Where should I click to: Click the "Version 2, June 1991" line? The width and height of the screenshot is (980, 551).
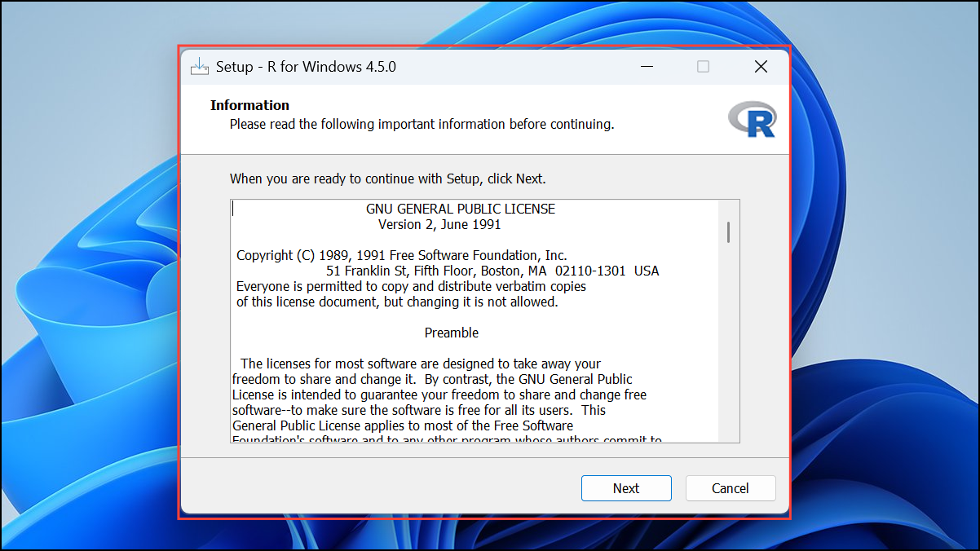[439, 224]
